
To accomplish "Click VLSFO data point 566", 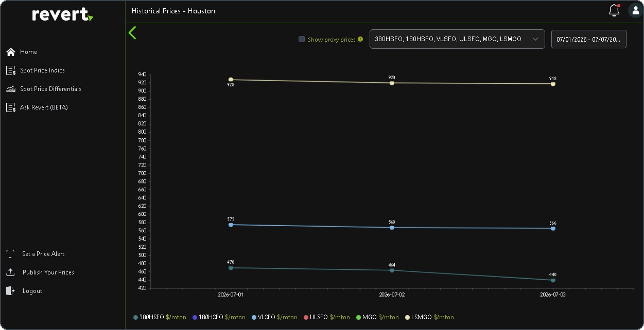I will click(553, 228).
